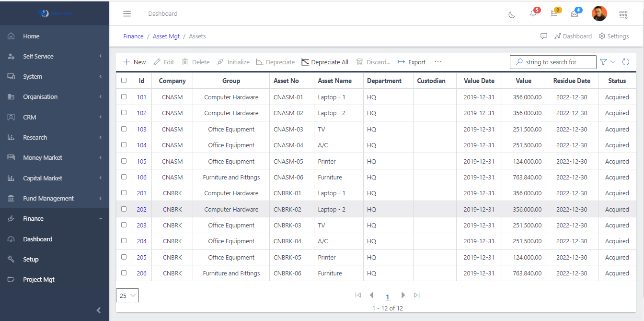Open the notifications bell
This screenshot has height=321, width=644.
[533, 14]
